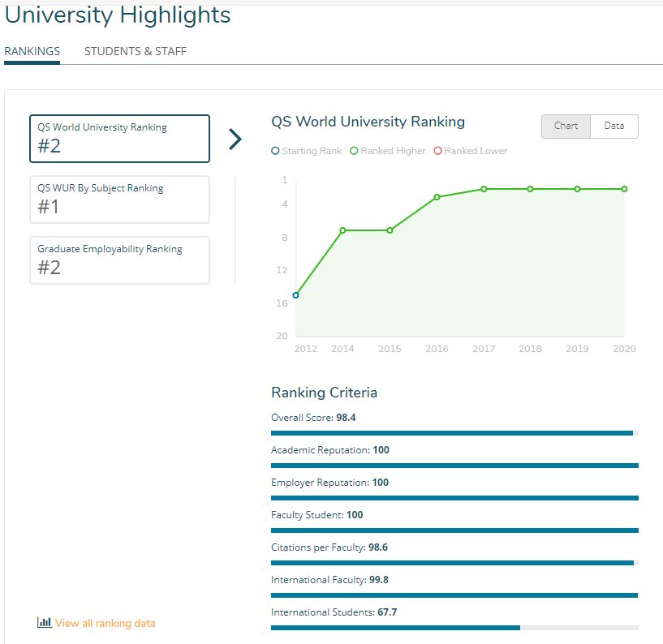Click the Employer Reputation: 100 label
663x644 pixels.
329,483
